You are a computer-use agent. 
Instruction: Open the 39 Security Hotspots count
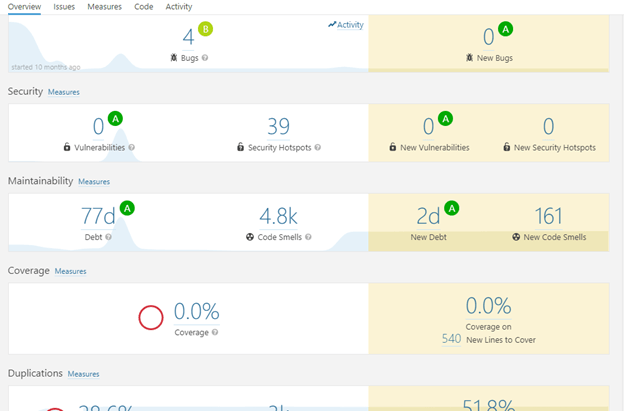pos(279,127)
